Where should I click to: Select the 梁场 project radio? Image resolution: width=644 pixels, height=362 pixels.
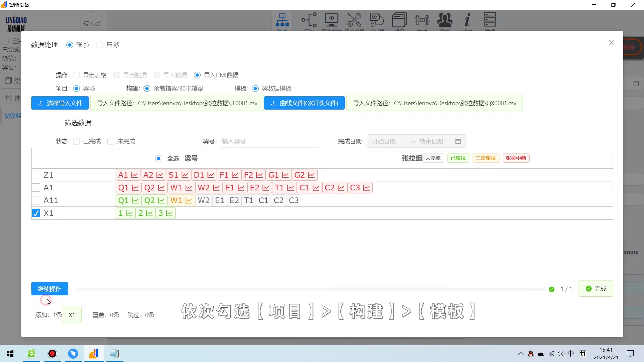(76, 88)
